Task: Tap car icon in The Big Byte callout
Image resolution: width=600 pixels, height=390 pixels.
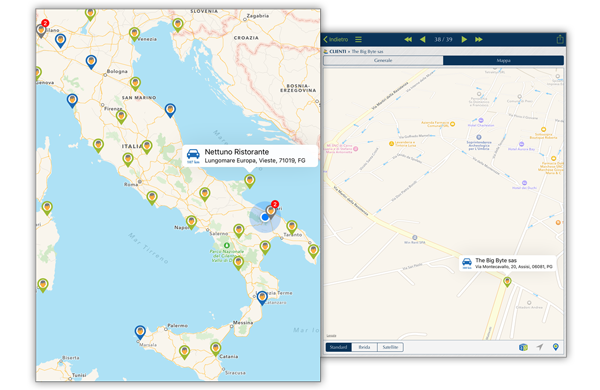Action: [467, 263]
